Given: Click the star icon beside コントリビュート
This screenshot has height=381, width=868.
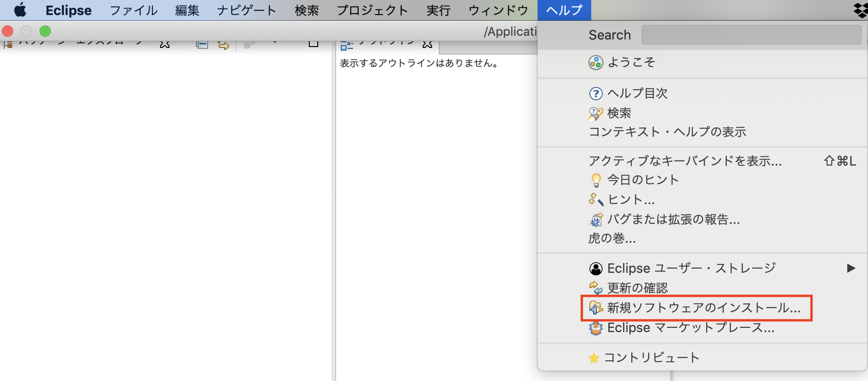Looking at the screenshot, I should click(594, 358).
